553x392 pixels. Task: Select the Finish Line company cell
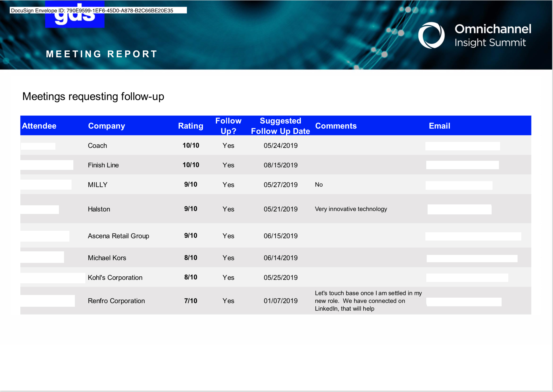(103, 165)
